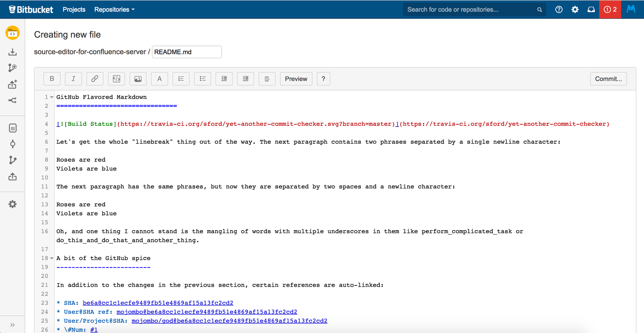
Task: Click the search magnifier icon
Action: click(x=540, y=10)
